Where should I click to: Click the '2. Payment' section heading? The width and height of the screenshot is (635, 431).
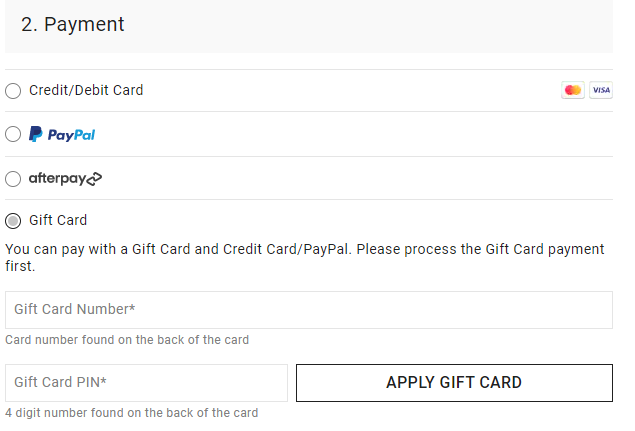pos(73,25)
